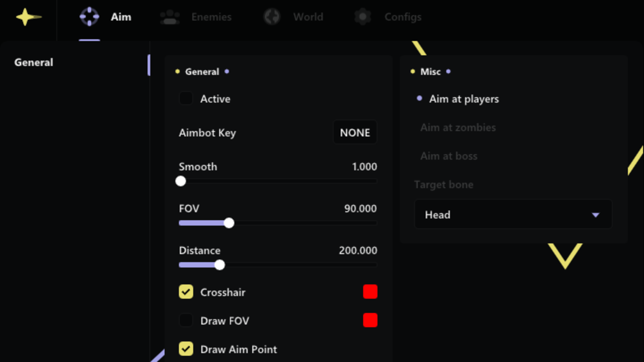Select Aim at boss option
The image size is (644, 362).
449,156
